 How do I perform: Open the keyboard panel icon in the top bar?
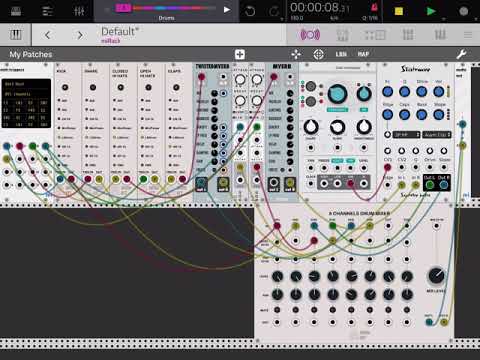[x=16, y=11]
